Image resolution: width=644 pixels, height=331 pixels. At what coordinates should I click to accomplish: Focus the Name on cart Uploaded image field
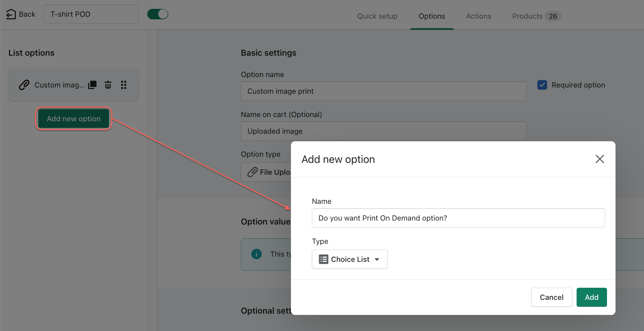tap(384, 131)
